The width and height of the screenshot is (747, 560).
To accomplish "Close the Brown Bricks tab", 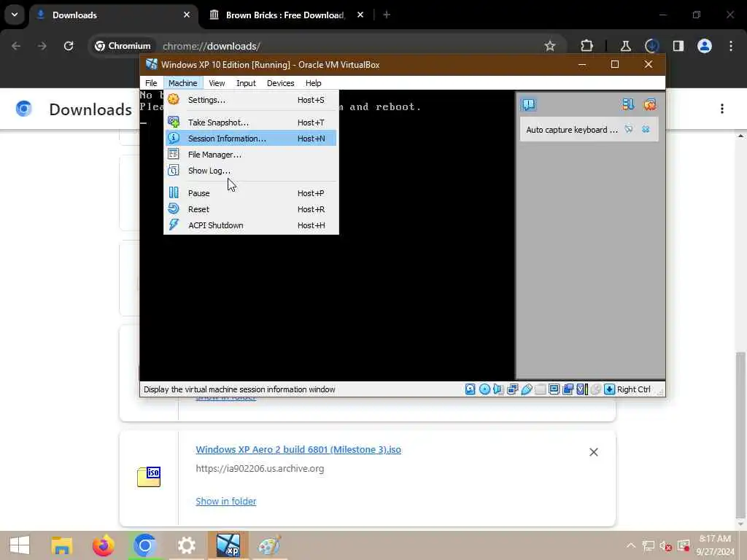I will pos(360,15).
